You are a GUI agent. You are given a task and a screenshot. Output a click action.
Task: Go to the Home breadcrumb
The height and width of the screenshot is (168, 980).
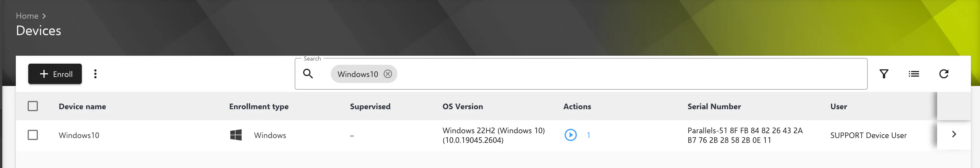27,16
